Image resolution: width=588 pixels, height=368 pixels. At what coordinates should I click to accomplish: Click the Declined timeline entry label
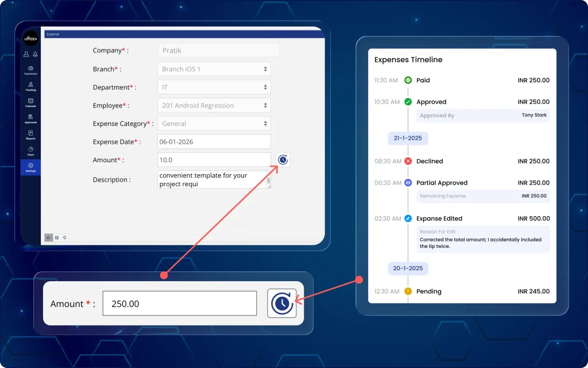(x=430, y=161)
